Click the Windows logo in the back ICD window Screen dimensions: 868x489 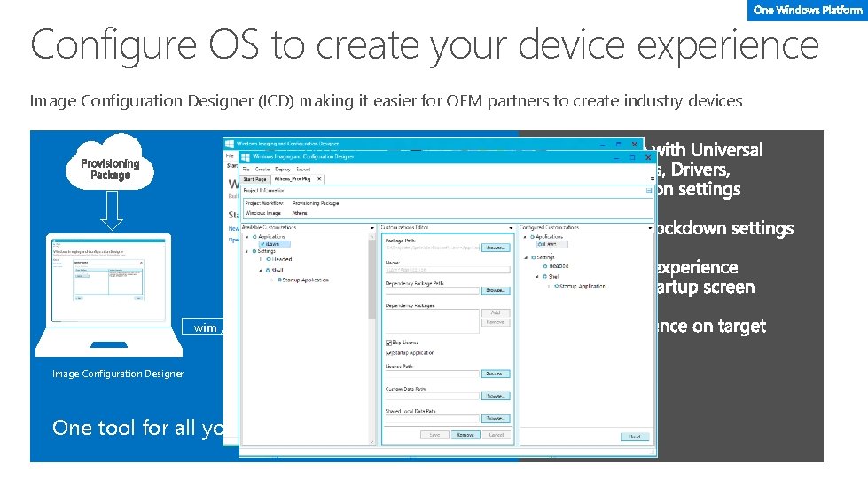click(229, 144)
